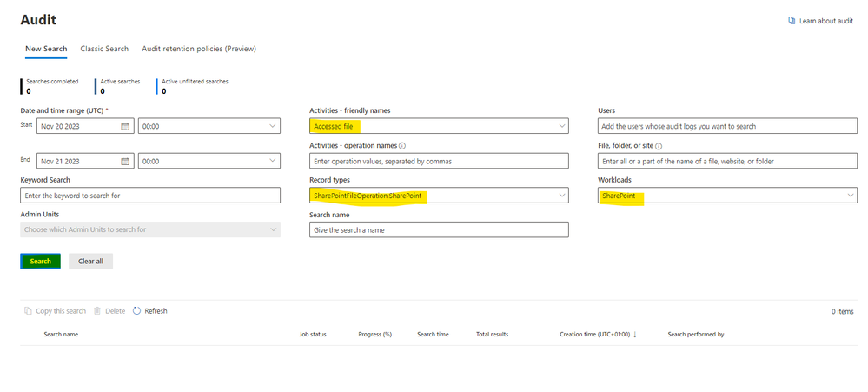Open the End date calendar picker icon
This screenshot has height=392, width=868.
[x=125, y=161]
